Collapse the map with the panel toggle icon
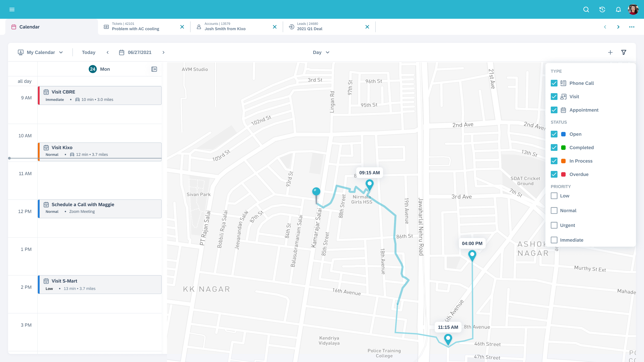Image resolution: width=644 pixels, height=362 pixels. click(154, 69)
